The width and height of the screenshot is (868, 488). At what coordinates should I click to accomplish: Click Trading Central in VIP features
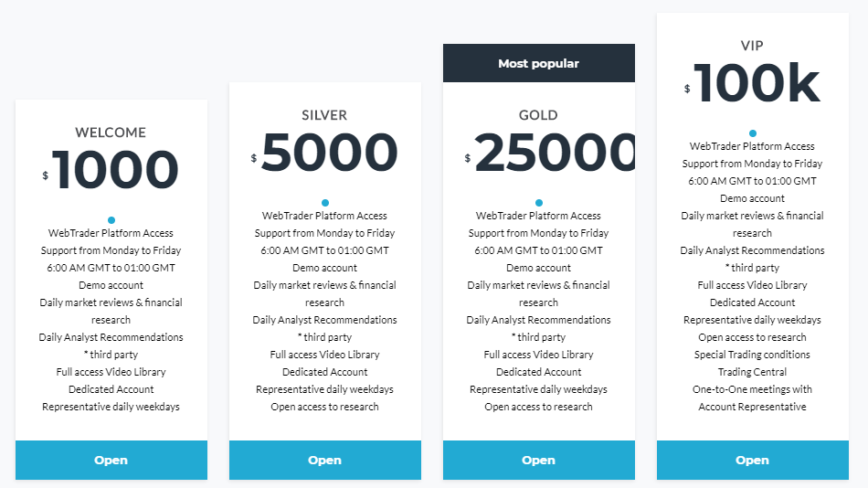[x=752, y=372]
